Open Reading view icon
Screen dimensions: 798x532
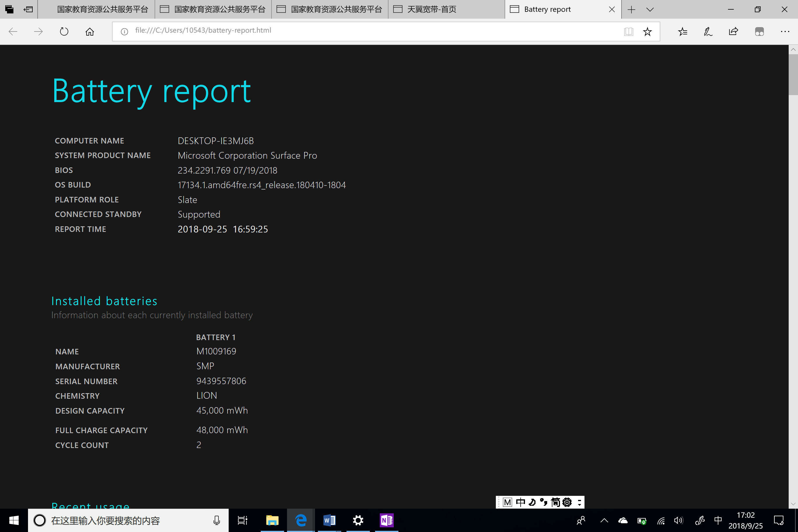tap(628, 32)
